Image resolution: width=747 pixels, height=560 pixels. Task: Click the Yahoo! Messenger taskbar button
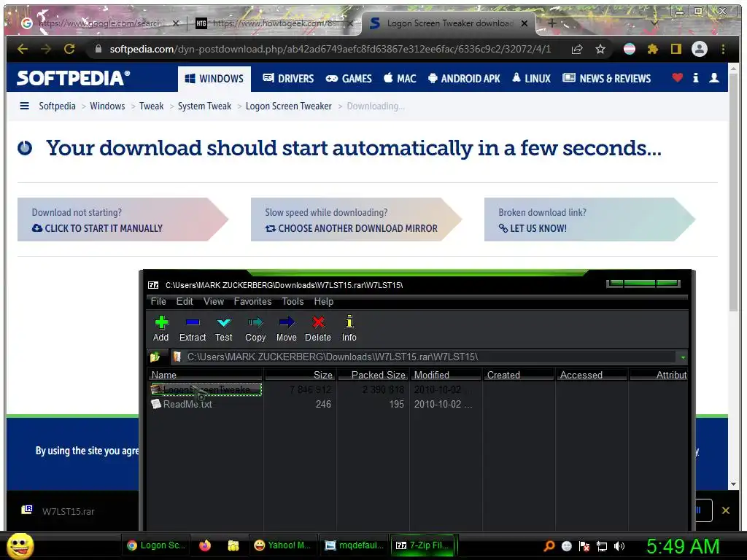(282, 545)
